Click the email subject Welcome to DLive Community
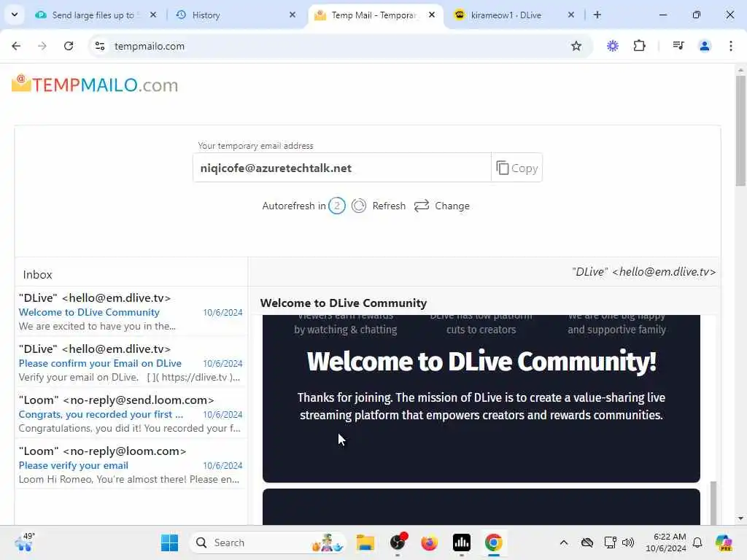 pos(344,303)
